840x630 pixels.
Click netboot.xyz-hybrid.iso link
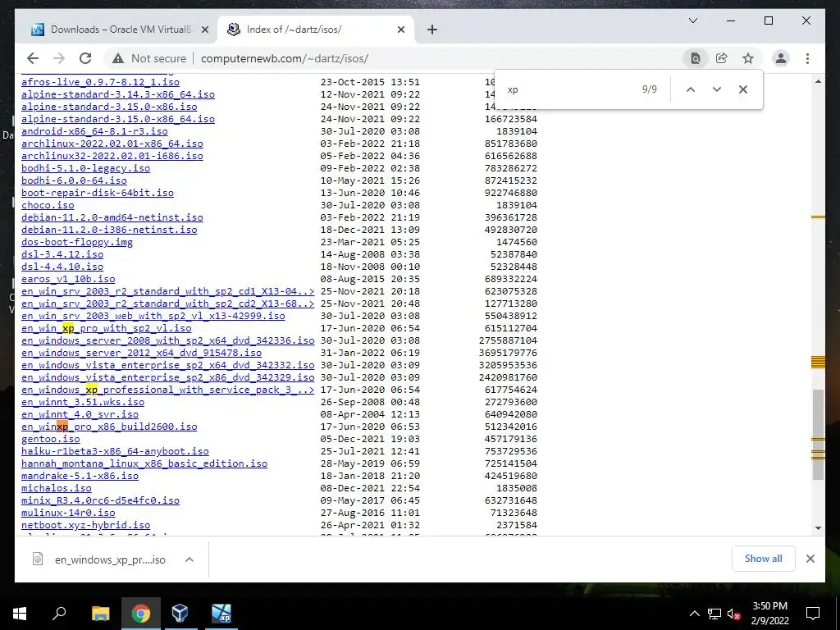point(85,526)
